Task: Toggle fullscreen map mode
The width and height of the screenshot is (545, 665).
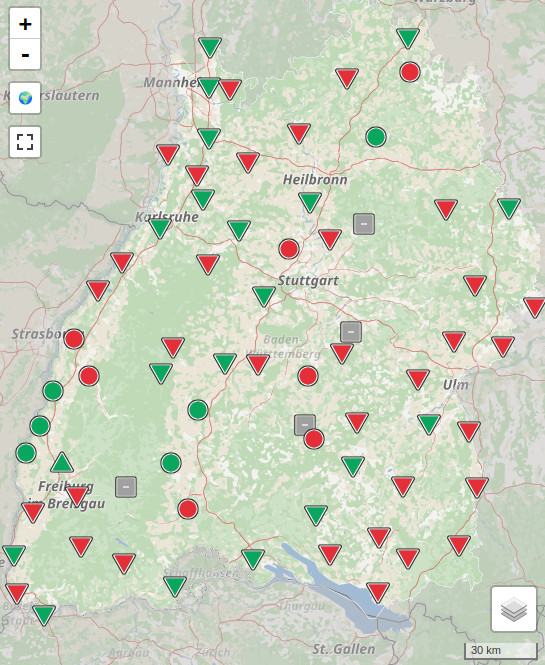Action: coord(25,142)
